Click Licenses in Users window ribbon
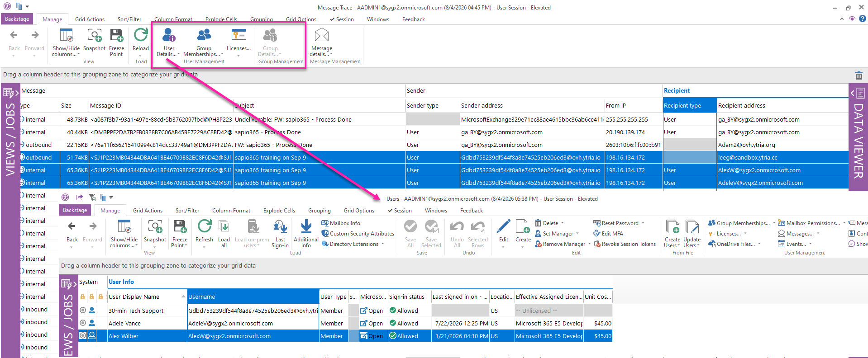Image resolution: width=868 pixels, height=358 pixels. (x=725, y=234)
